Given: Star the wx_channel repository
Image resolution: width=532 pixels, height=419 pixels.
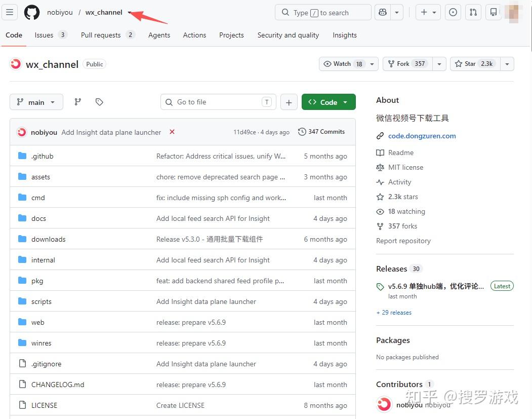Looking at the screenshot, I should pyautogui.click(x=475, y=64).
